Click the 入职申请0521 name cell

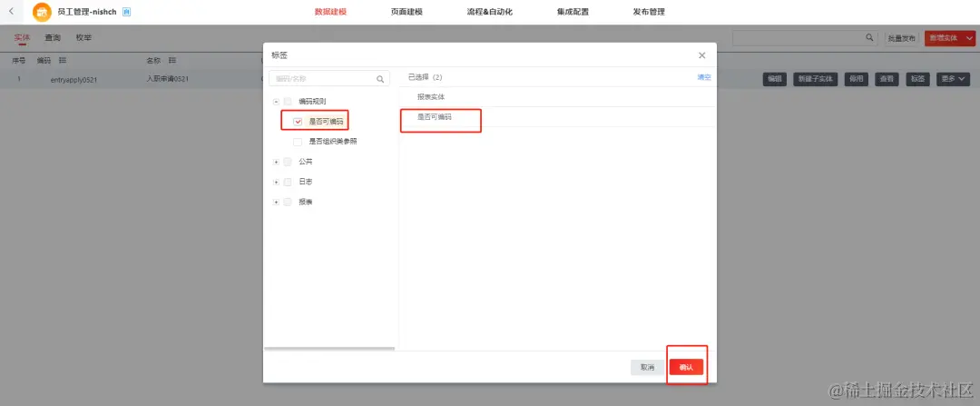[168, 79]
